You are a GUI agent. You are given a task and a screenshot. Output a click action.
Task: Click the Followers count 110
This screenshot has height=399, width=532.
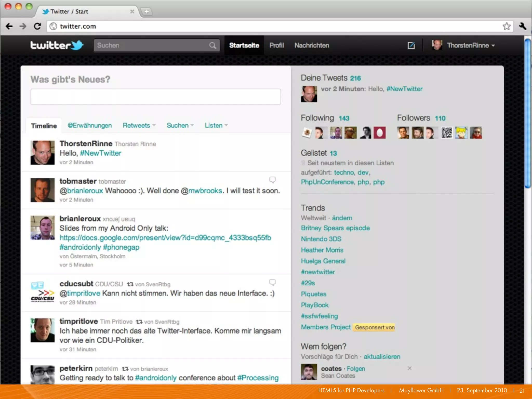tap(440, 118)
